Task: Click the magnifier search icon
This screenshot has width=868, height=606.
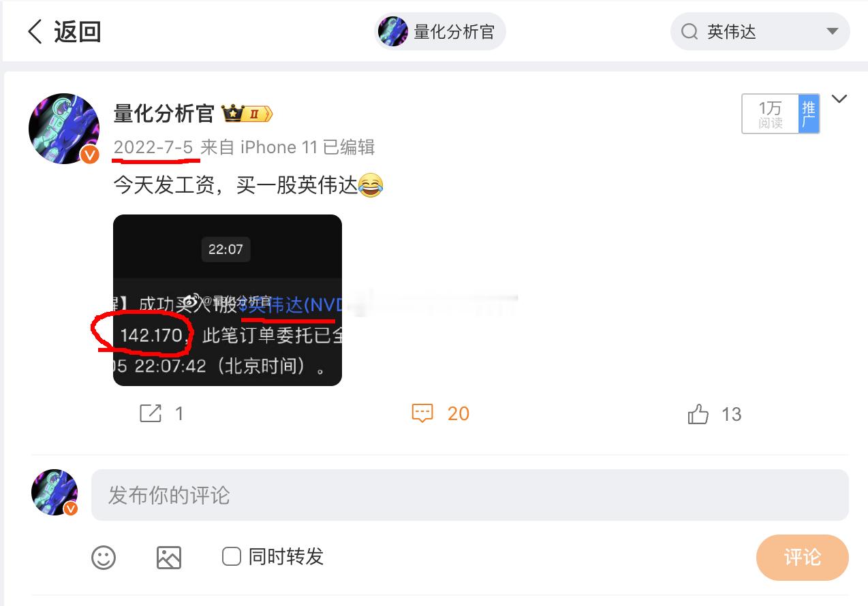Action: coord(689,32)
